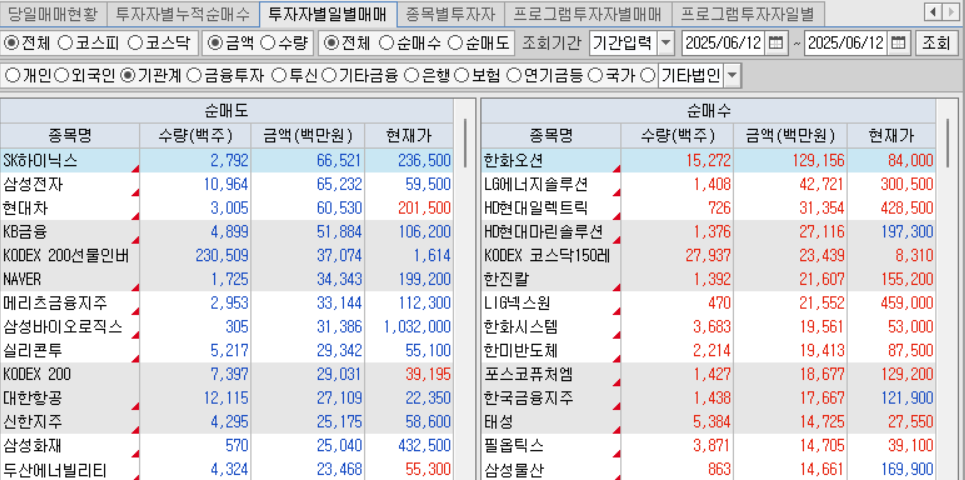Select the 보험 radio button
Screen dimensions: 965x480
(461, 76)
